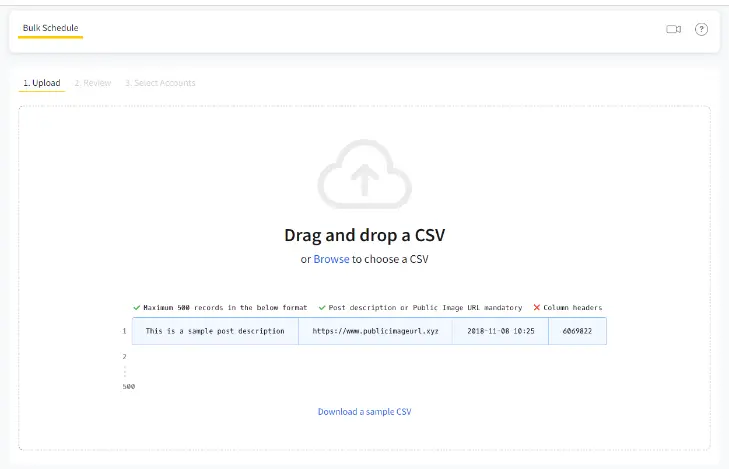
Task: Click the 2018-11-08 10:25 date cell
Action: (500, 330)
